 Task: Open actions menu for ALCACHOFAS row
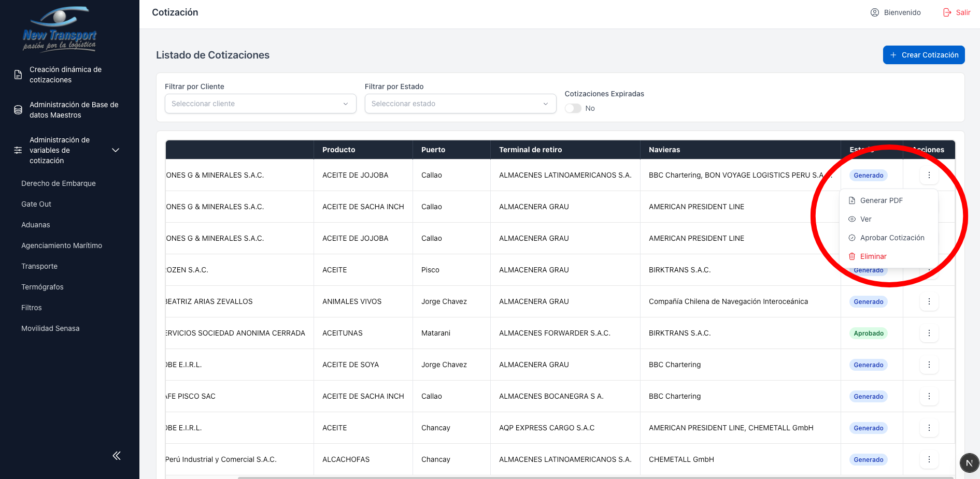929,459
